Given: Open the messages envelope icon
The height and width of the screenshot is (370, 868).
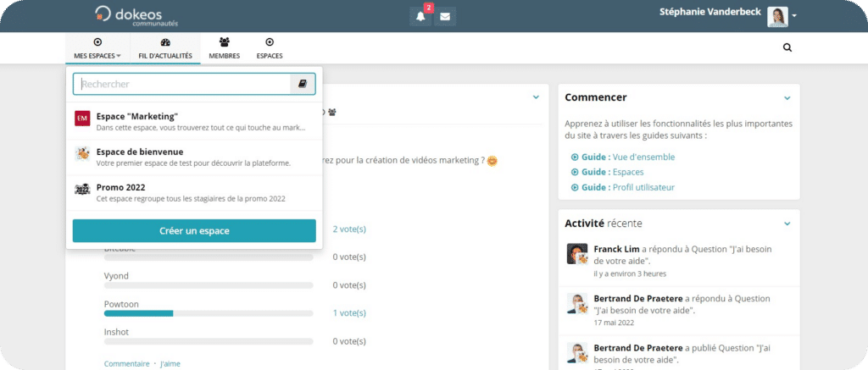Looking at the screenshot, I should 445,17.
